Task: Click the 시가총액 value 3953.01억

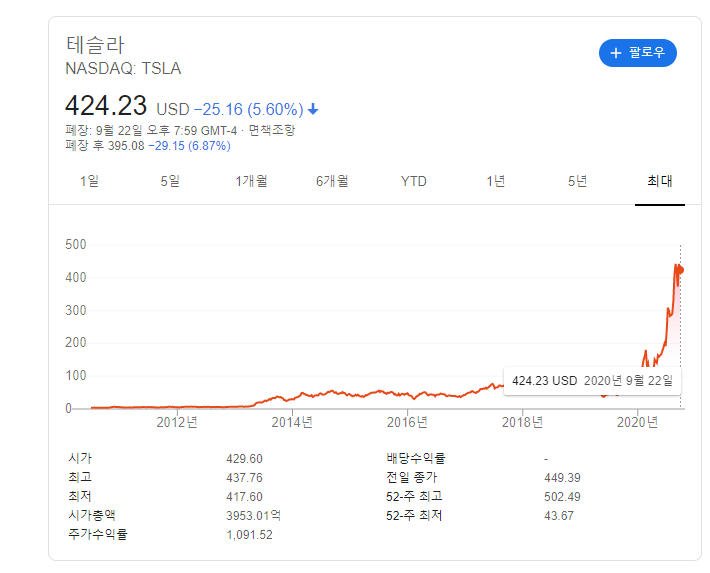Action: pyautogui.click(x=254, y=515)
